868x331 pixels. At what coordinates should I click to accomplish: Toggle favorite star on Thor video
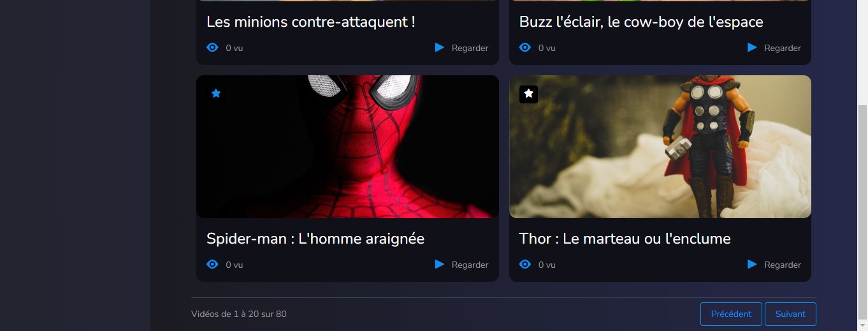(x=528, y=94)
